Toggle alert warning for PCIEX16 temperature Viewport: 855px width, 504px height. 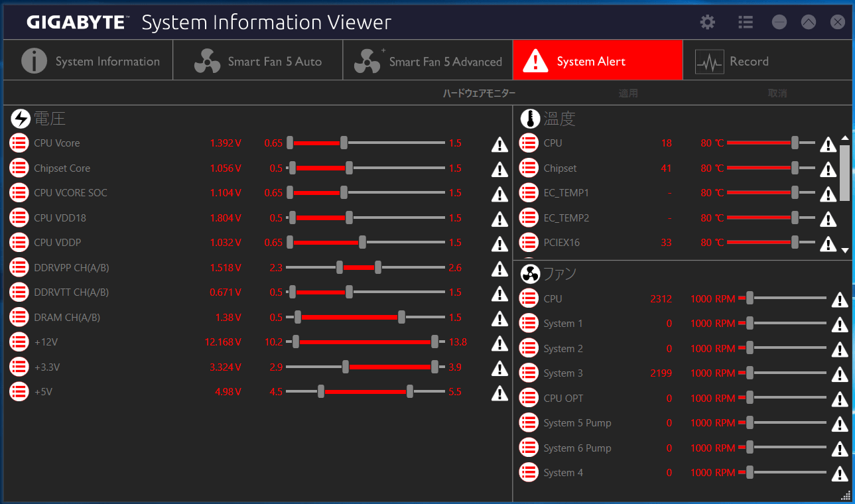(828, 243)
